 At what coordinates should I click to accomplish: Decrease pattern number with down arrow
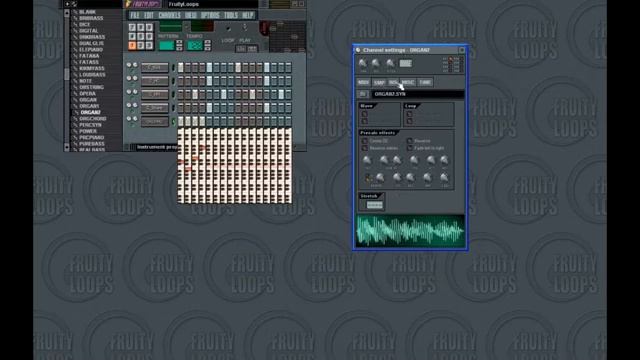point(179,48)
